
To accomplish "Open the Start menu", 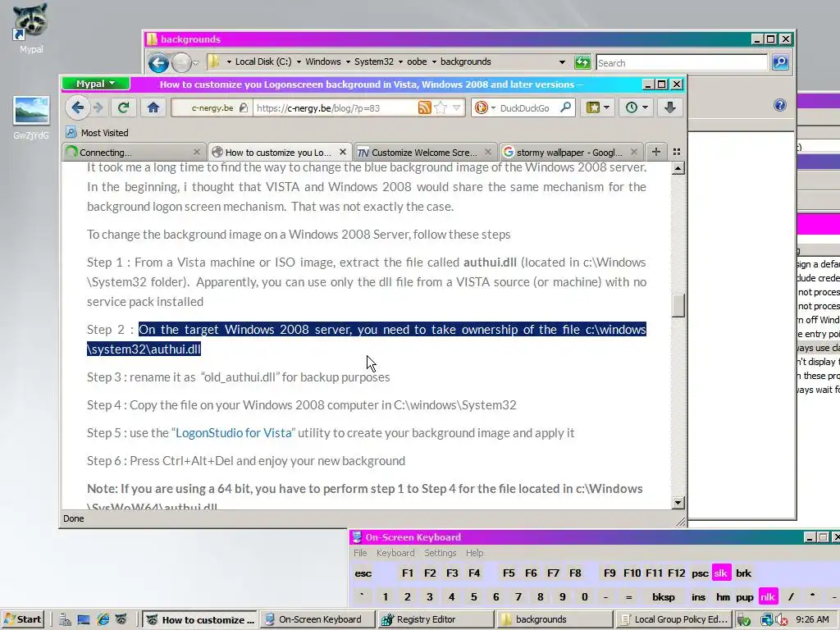I will 22,619.
